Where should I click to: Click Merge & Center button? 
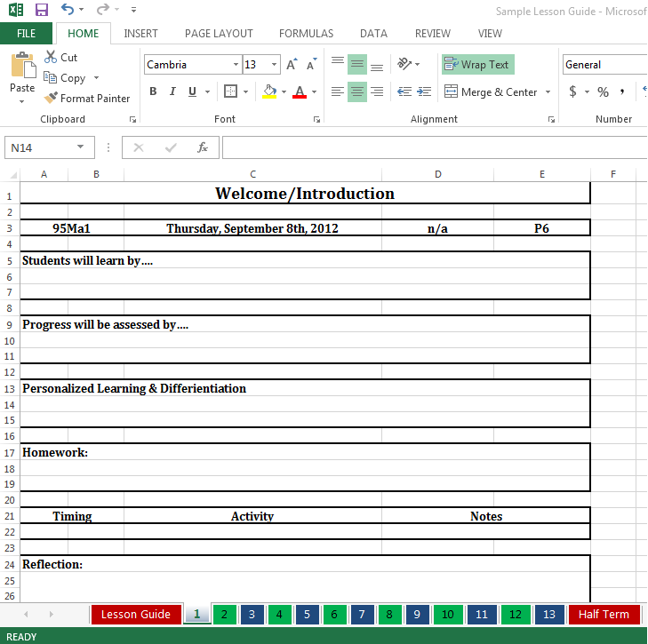(491, 91)
